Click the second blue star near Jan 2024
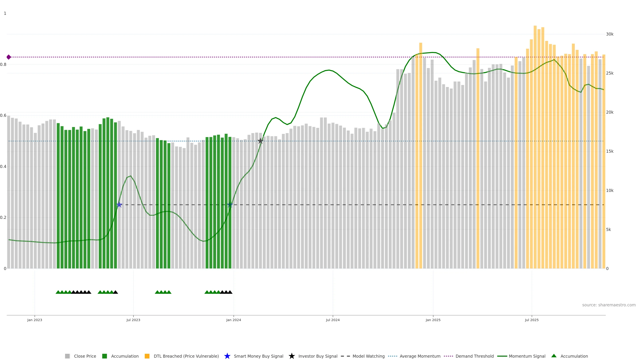The height and width of the screenshot is (362, 644). click(x=230, y=205)
